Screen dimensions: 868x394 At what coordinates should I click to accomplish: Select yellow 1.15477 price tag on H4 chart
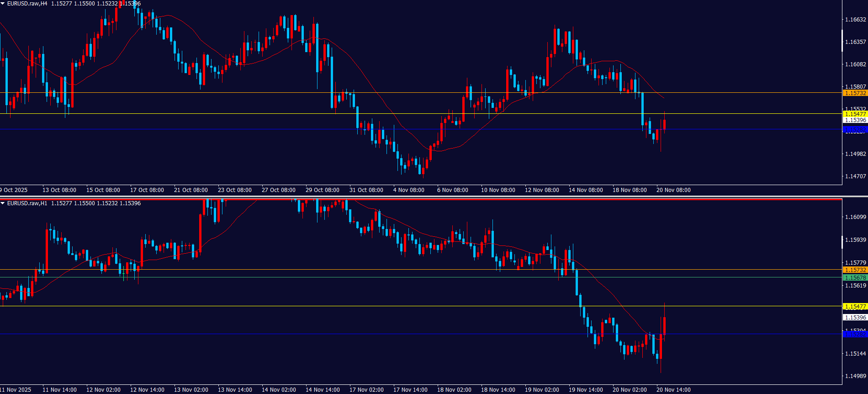pyautogui.click(x=855, y=114)
